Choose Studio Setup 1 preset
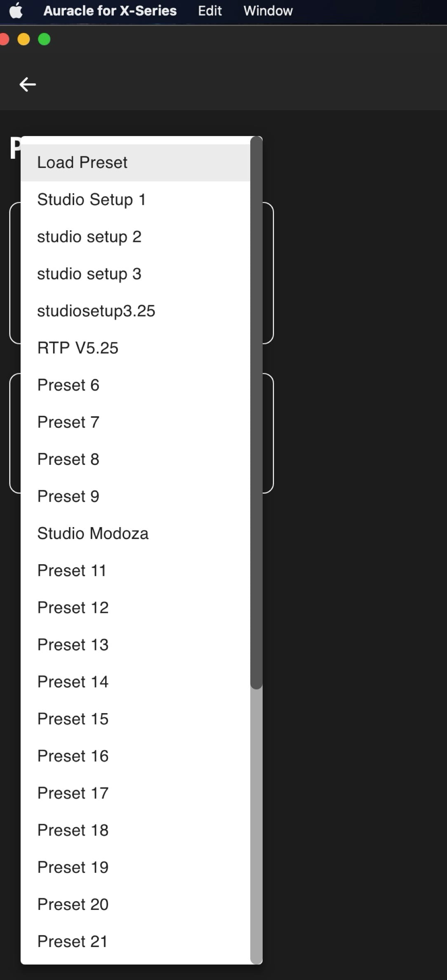 (135, 200)
